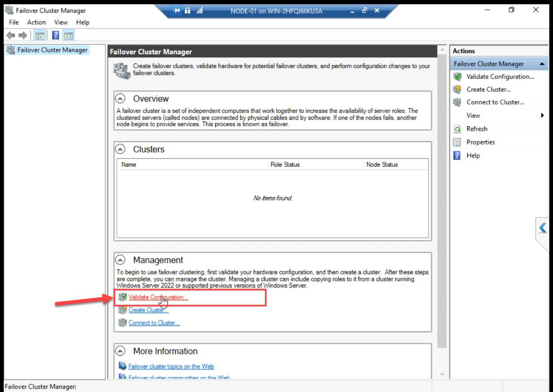Restore the NODE-01 connection bar window

364,11
